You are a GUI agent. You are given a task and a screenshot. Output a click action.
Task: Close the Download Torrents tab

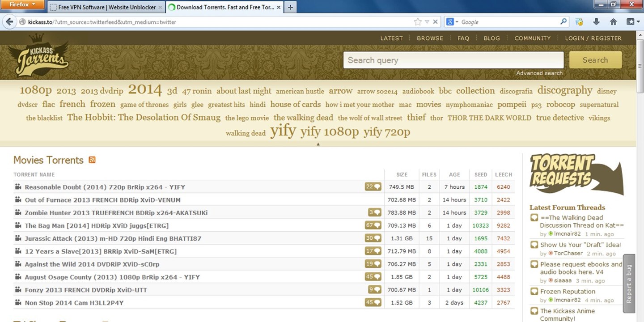(279, 7)
